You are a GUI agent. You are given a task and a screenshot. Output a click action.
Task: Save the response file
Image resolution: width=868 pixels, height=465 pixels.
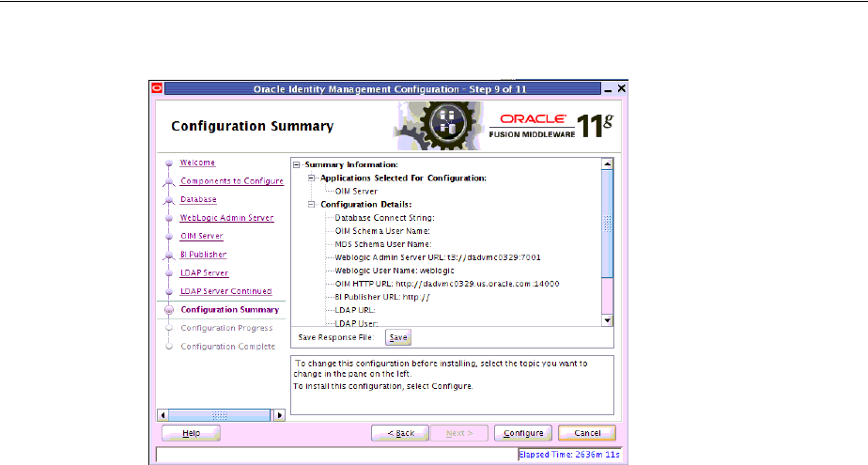pyautogui.click(x=398, y=337)
